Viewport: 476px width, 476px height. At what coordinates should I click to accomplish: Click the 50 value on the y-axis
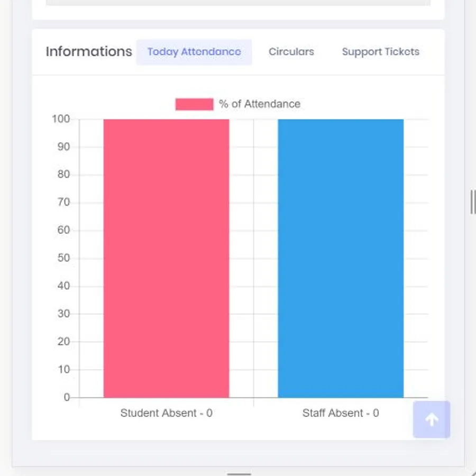63,258
